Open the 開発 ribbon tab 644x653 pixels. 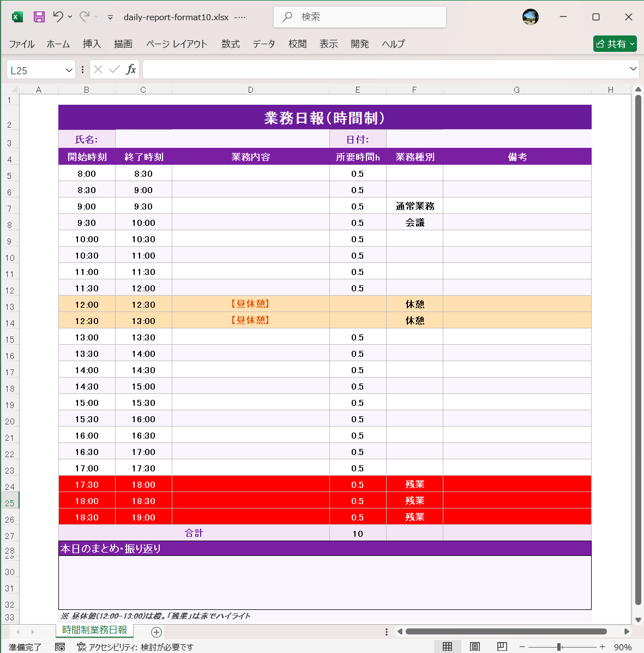pyautogui.click(x=360, y=44)
